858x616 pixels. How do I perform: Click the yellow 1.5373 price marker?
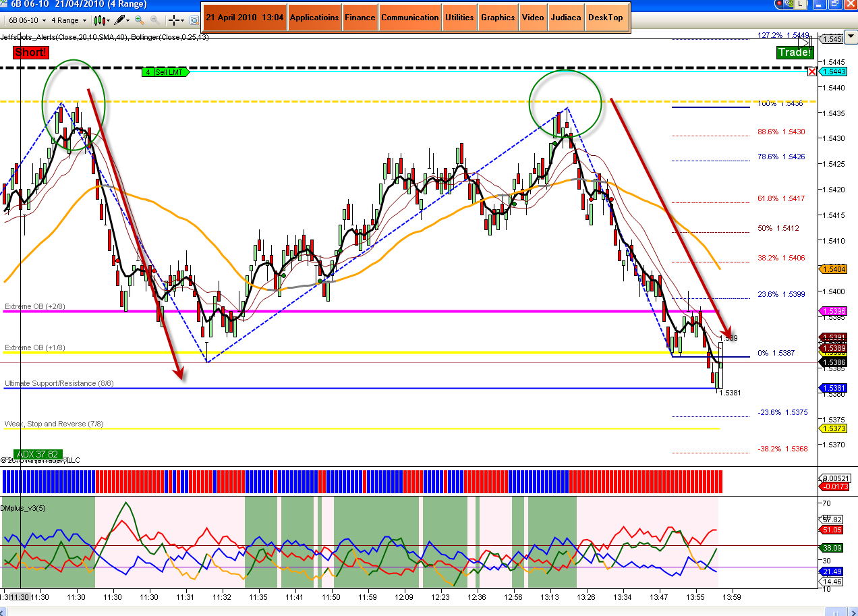pos(832,428)
